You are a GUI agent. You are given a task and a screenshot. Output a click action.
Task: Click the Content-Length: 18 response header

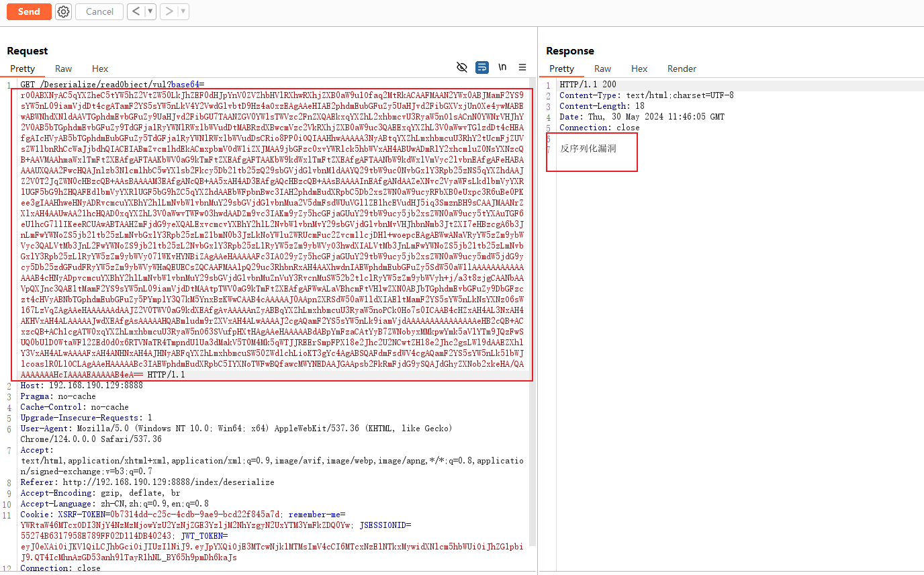(602, 106)
